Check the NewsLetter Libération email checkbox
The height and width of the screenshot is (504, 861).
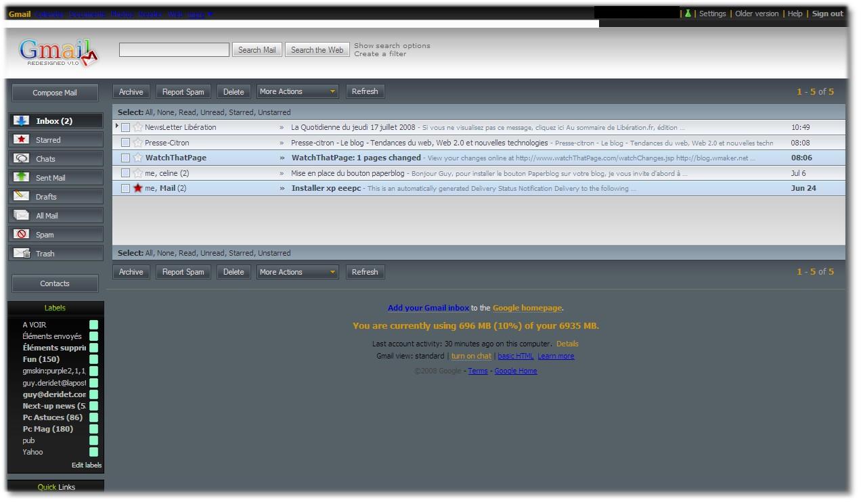coord(125,127)
